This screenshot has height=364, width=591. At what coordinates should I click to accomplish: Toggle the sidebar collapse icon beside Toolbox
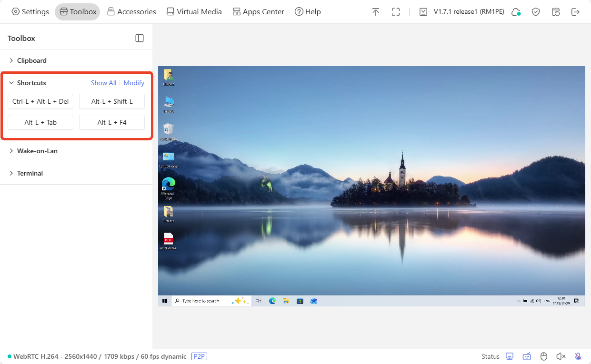click(140, 38)
